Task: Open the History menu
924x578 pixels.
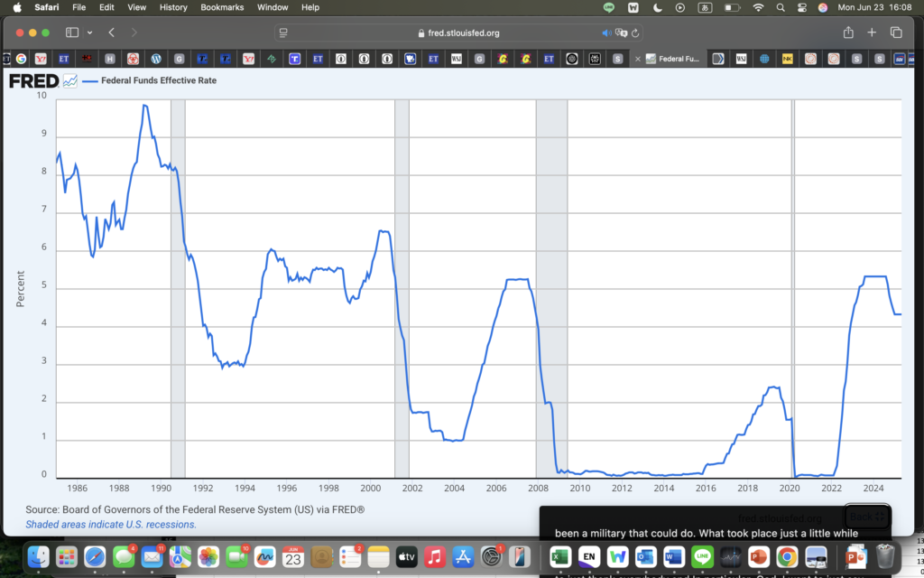Action: [x=173, y=7]
